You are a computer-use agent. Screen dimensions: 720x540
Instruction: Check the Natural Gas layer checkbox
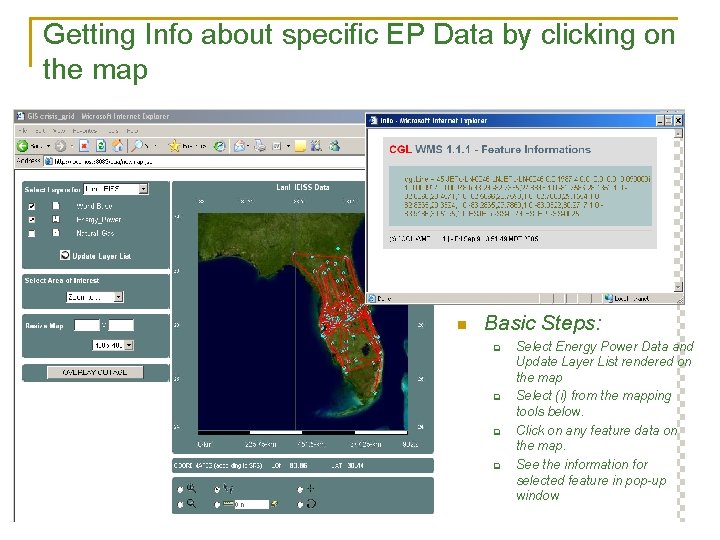coord(32,233)
